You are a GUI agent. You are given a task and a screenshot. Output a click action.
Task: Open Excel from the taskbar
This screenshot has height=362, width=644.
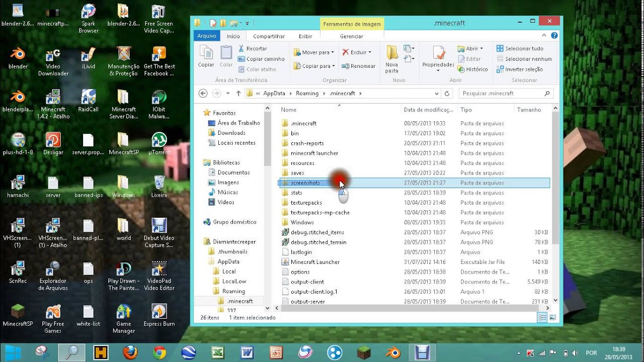pyautogui.click(x=218, y=353)
